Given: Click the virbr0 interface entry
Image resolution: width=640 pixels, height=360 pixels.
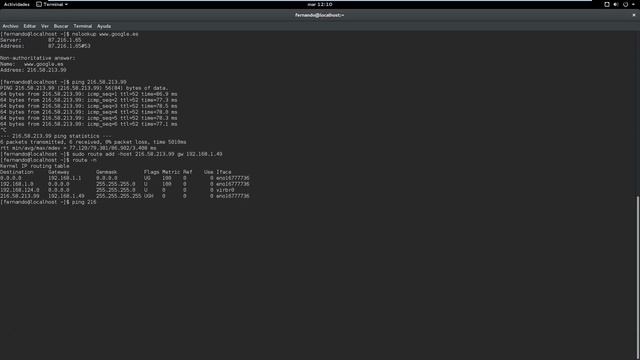Looking at the screenshot, I should pos(225,190).
